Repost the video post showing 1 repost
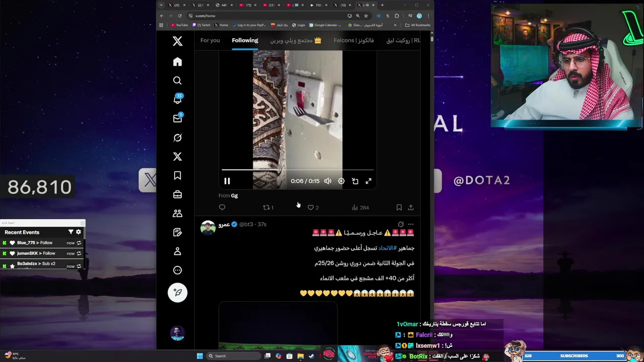This screenshot has height=362, width=644. (x=268, y=207)
